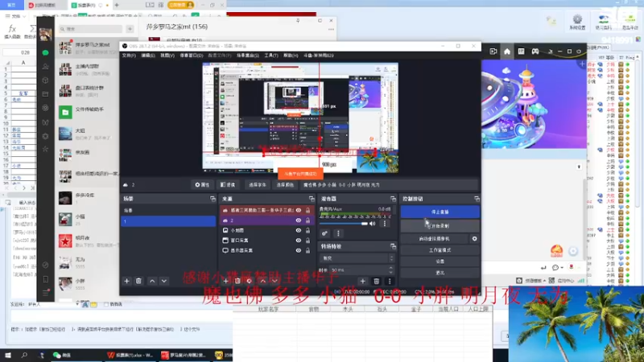
Task: Open WeChat chats tab icon
Action: pos(45,52)
